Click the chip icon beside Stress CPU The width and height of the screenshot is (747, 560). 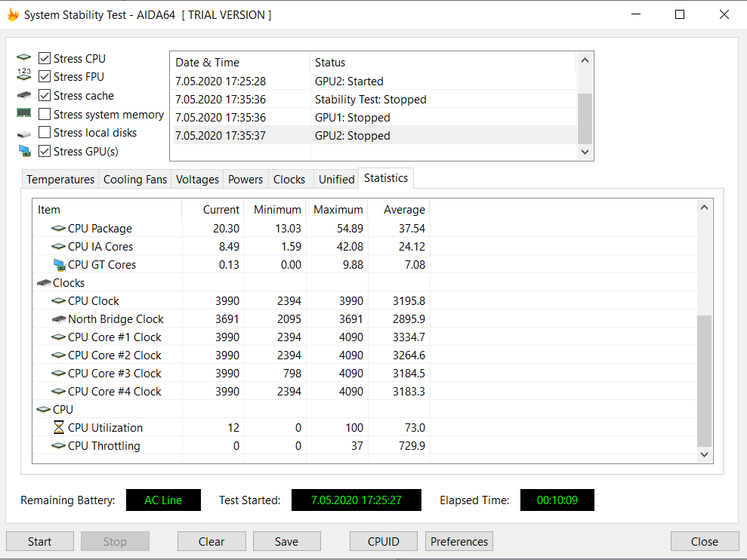pos(24,57)
